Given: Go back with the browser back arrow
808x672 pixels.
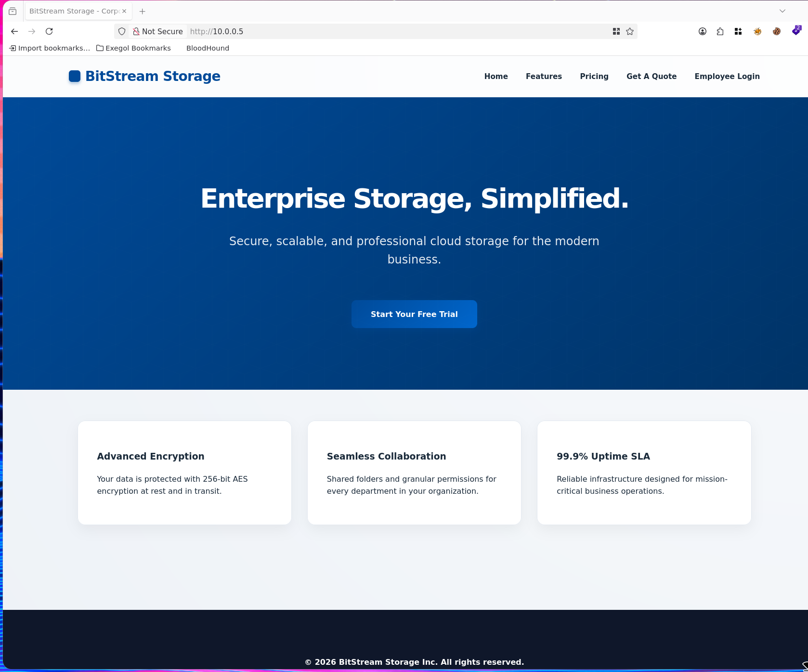Looking at the screenshot, I should coord(14,31).
